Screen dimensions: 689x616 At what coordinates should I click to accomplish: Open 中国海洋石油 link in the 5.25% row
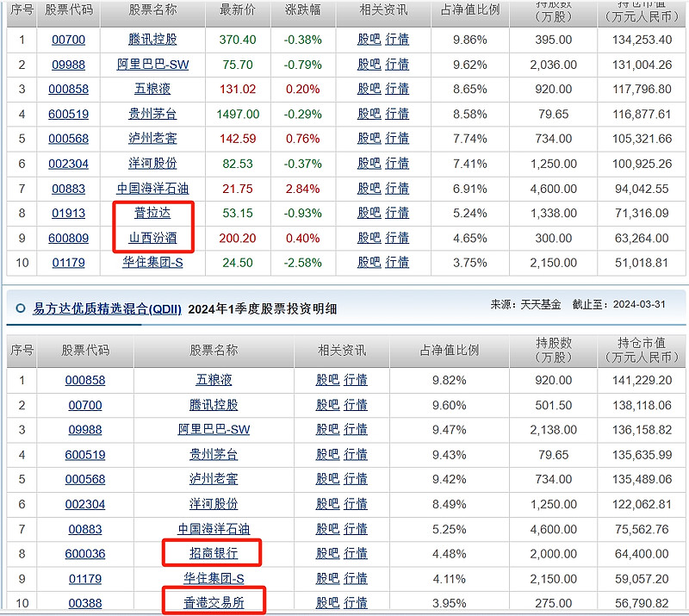coord(214,529)
